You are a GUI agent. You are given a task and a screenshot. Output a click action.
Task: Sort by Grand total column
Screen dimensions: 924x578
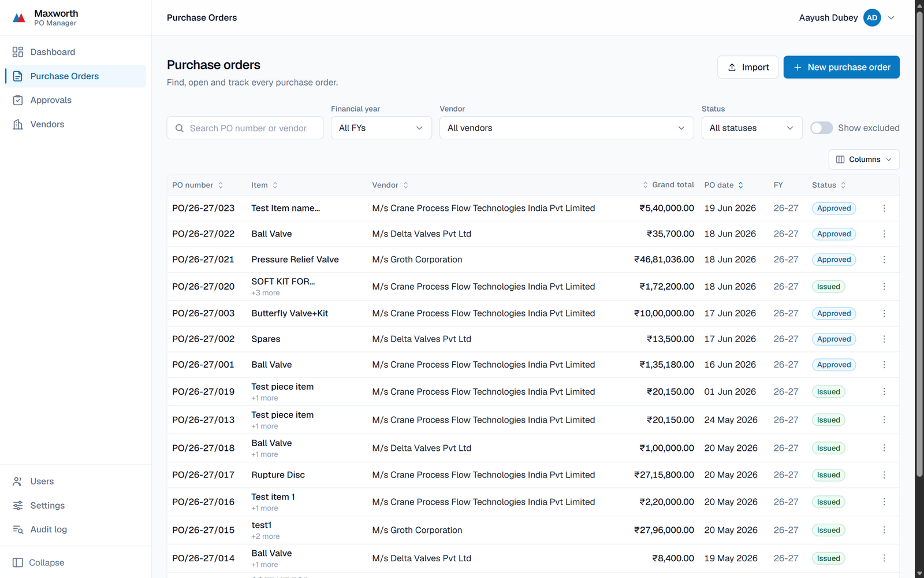(x=668, y=185)
